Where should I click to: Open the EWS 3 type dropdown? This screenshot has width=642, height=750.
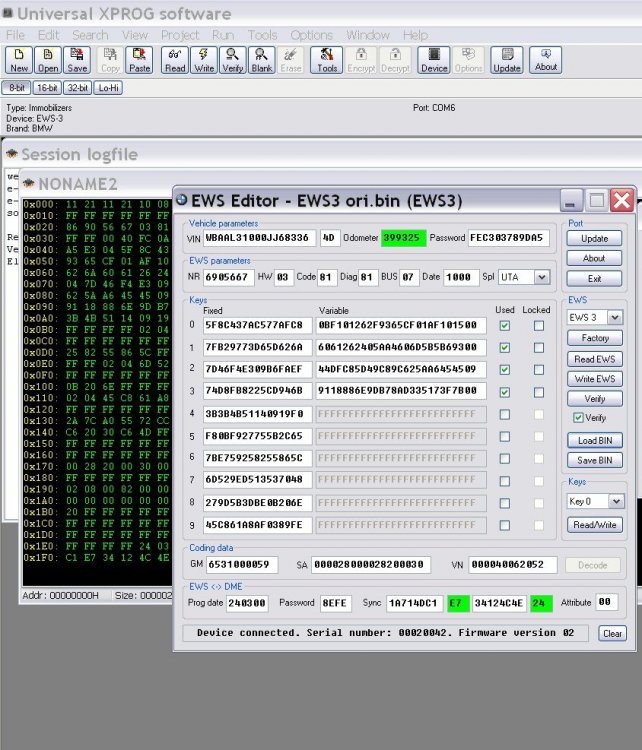[615, 317]
